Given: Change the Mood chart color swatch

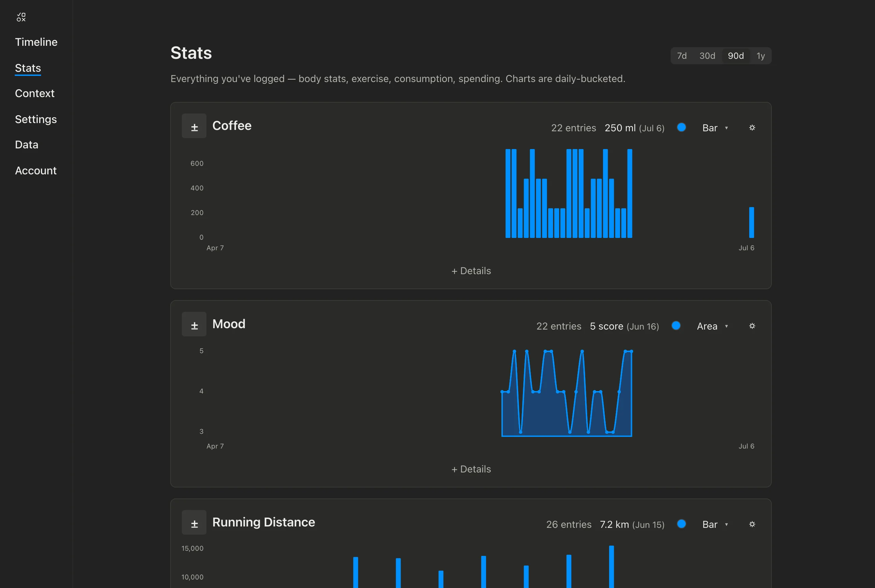Looking at the screenshot, I should [x=676, y=325].
